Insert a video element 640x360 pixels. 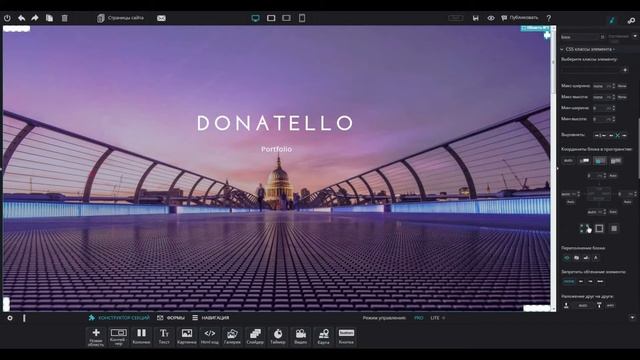301,337
